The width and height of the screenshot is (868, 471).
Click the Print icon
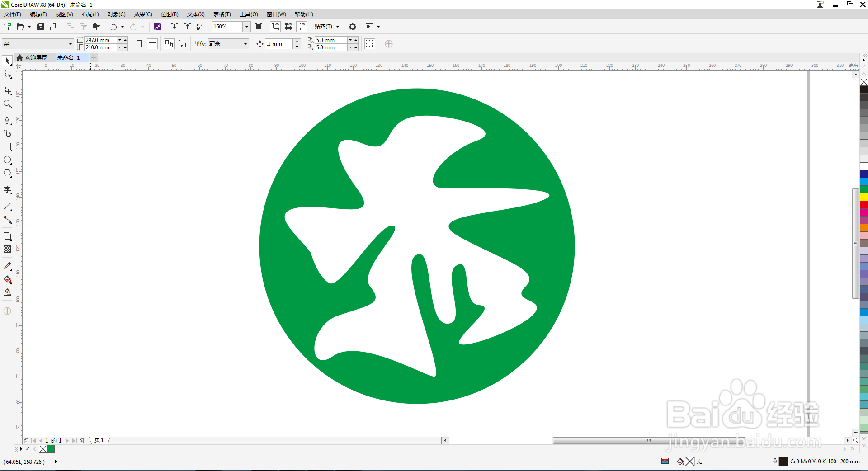pos(54,27)
